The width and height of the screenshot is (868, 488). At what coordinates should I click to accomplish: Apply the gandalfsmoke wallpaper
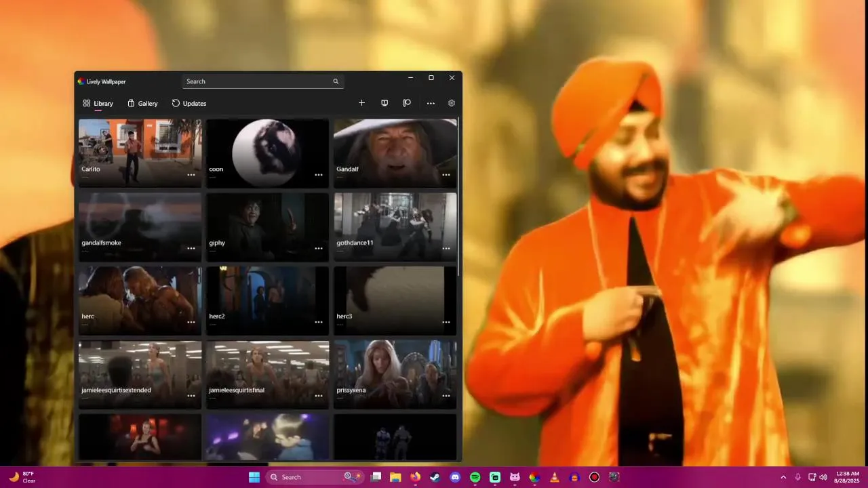[140, 226]
